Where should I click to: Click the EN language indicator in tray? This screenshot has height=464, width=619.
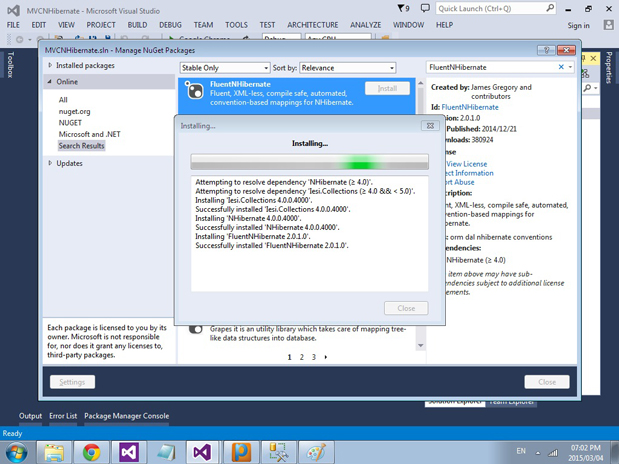[x=521, y=451]
